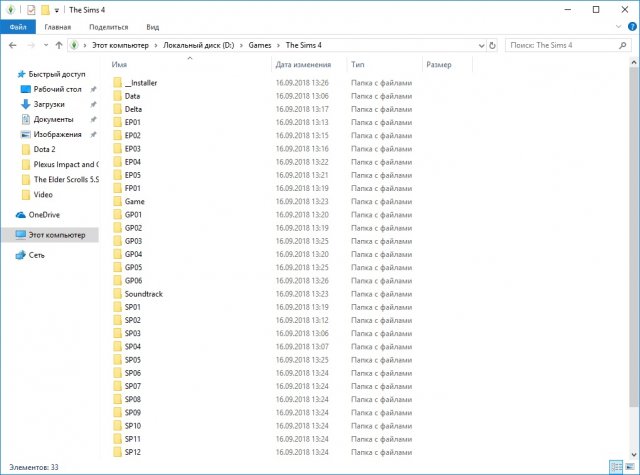
Task: Select the Game folder
Action: (134, 201)
